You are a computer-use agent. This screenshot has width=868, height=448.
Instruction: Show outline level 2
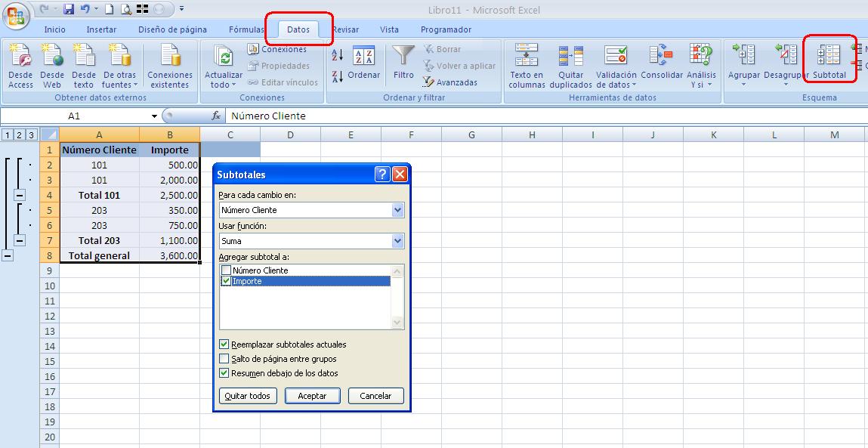click(19, 134)
